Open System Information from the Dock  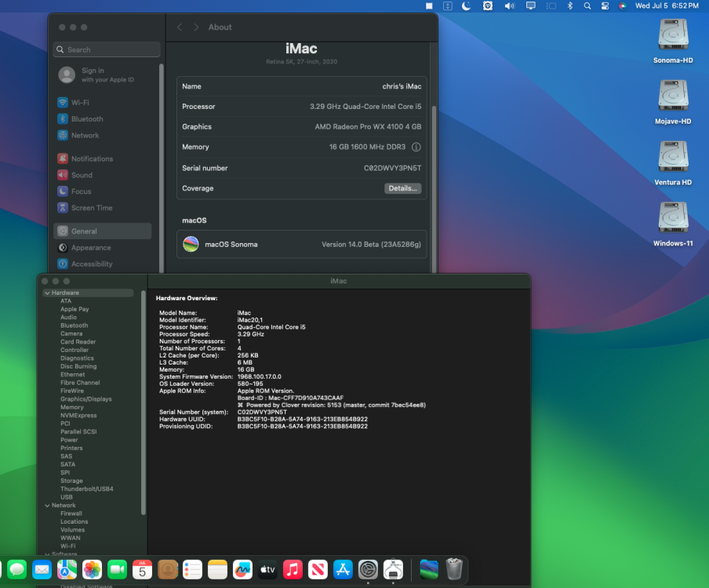[394, 569]
